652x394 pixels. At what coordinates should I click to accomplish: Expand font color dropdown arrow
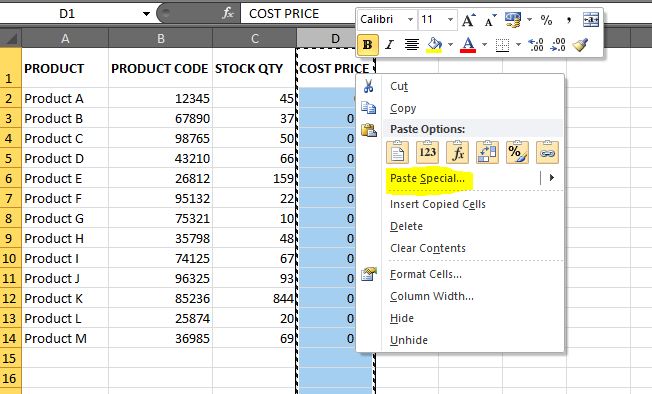[484, 44]
